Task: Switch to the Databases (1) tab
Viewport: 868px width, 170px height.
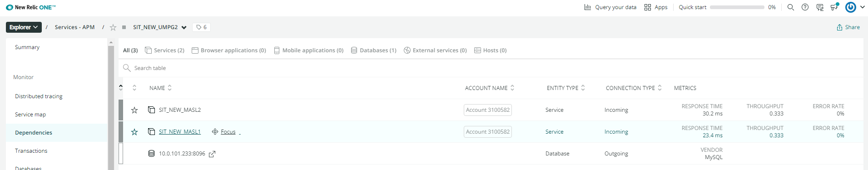Action: pos(374,50)
